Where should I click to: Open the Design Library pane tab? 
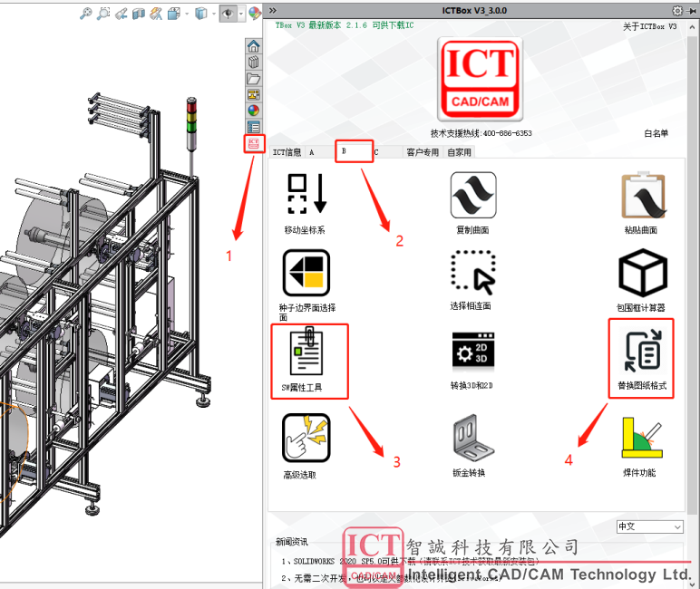pyautogui.click(x=254, y=62)
